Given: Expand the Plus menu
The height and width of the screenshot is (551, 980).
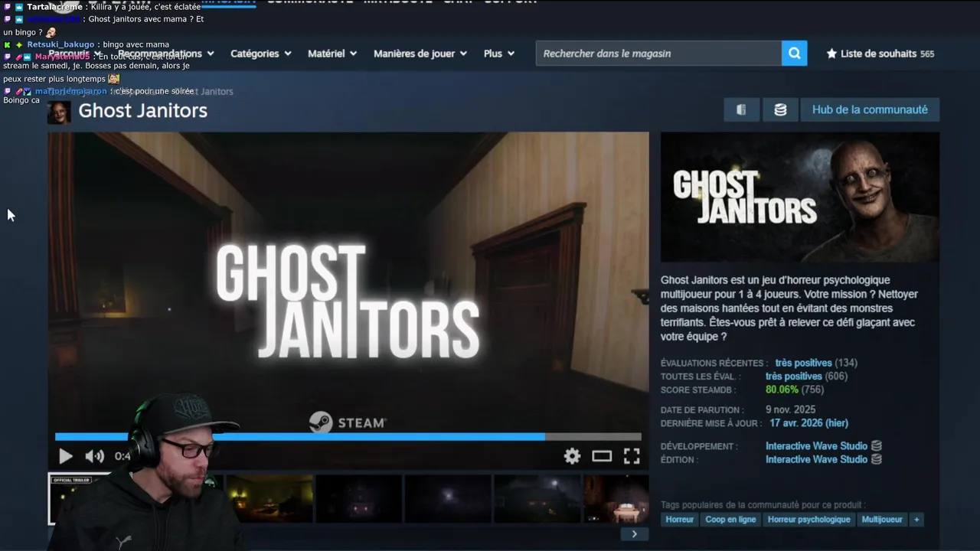Looking at the screenshot, I should [x=499, y=54].
